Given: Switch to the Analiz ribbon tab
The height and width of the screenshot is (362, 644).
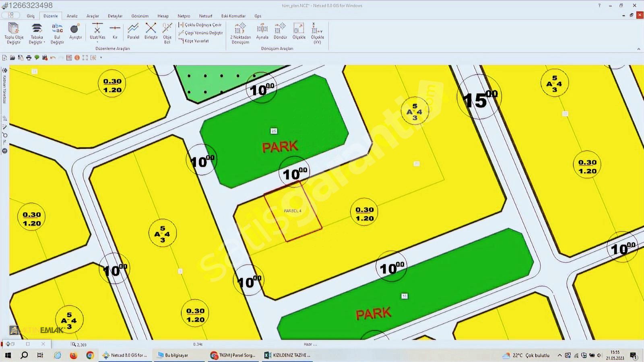Looking at the screenshot, I should (72, 16).
